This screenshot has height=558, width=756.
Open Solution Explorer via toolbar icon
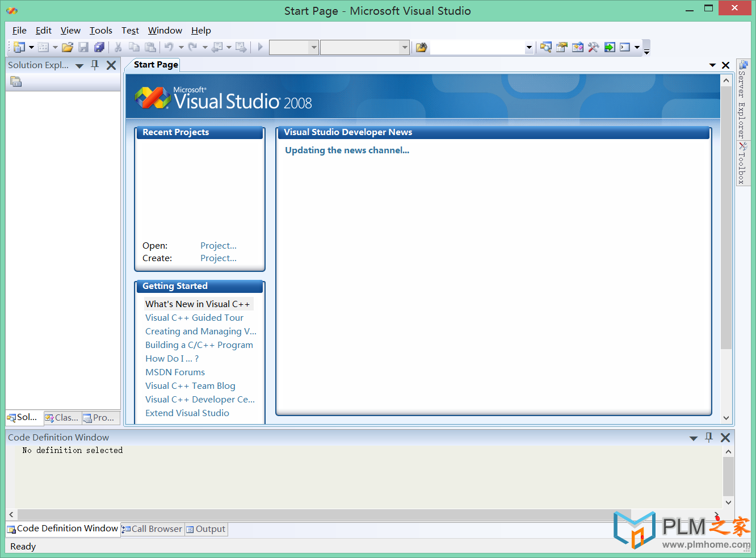pos(546,47)
